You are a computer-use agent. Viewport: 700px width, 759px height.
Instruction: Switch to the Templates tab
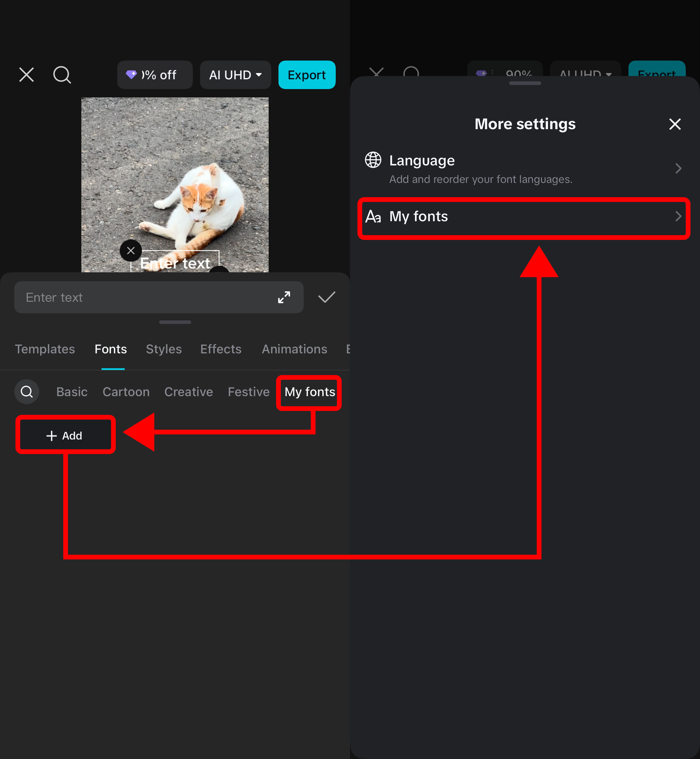point(45,349)
